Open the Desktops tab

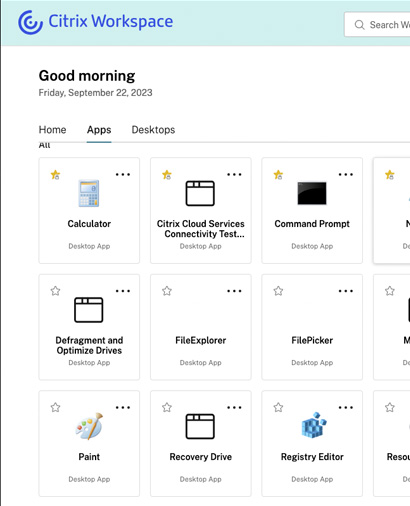153,130
